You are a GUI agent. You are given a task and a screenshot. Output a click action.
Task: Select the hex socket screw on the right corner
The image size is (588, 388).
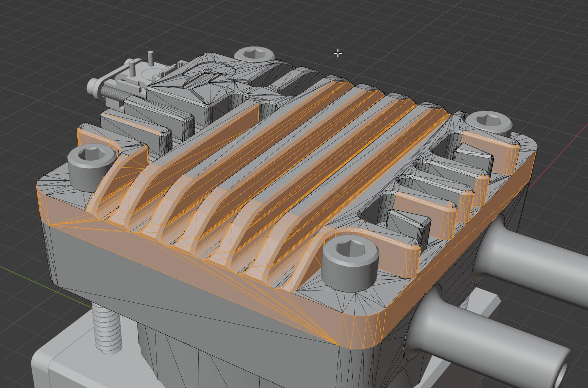(x=488, y=123)
